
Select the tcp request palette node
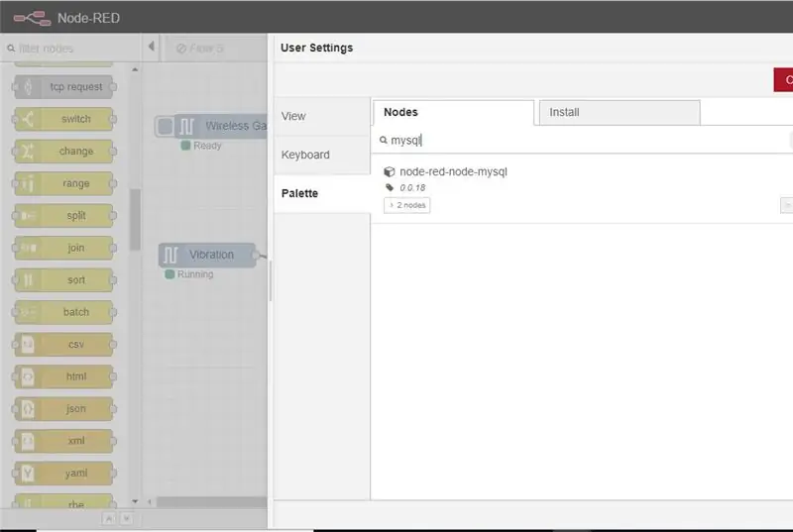click(x=64, y=87)
